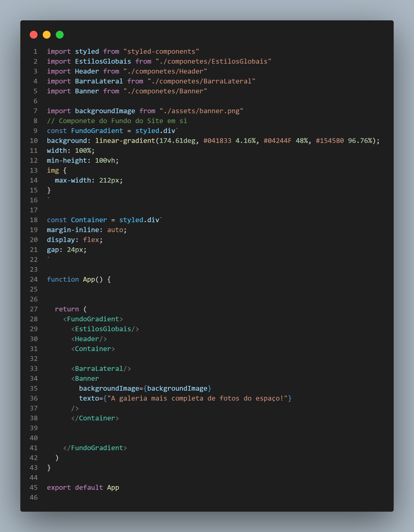Select the "./componetes/EstilosGlobais" path string

pos(213,62)
